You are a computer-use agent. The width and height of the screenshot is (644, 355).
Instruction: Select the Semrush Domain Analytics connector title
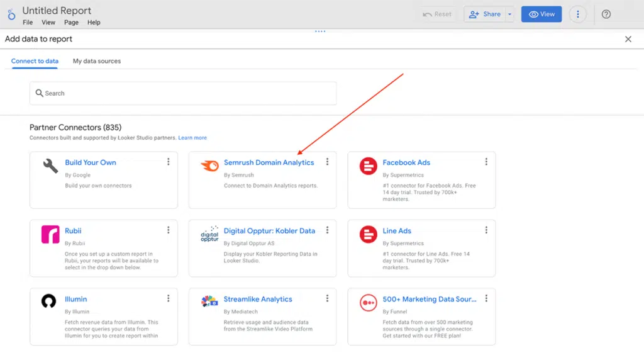(x=269, y=162)
